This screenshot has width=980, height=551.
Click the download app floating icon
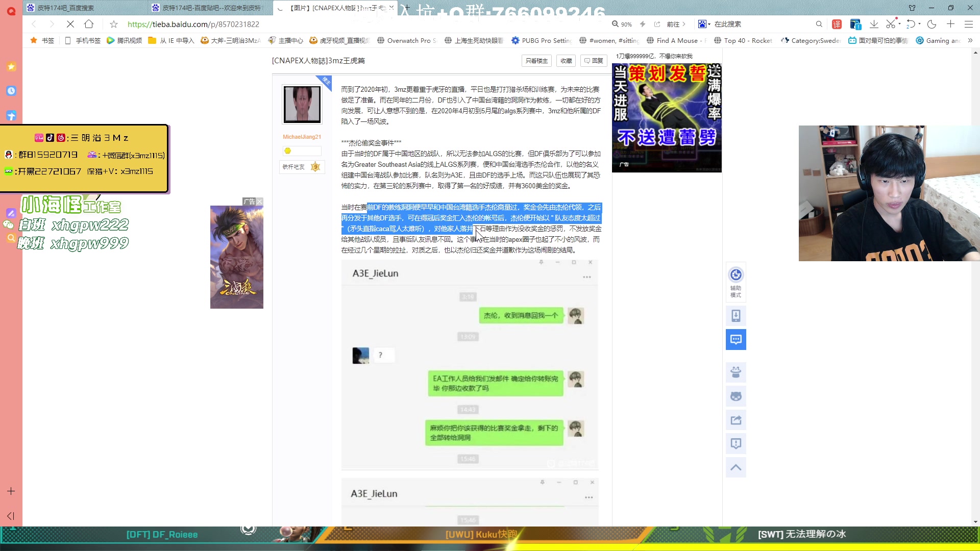[736, 316]
